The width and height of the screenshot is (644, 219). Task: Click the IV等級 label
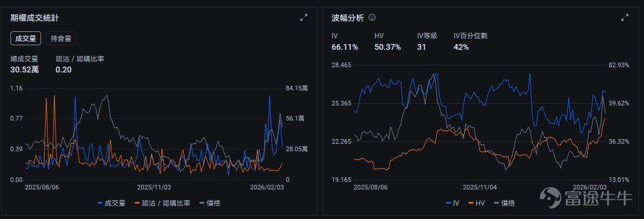pos(427,36)
